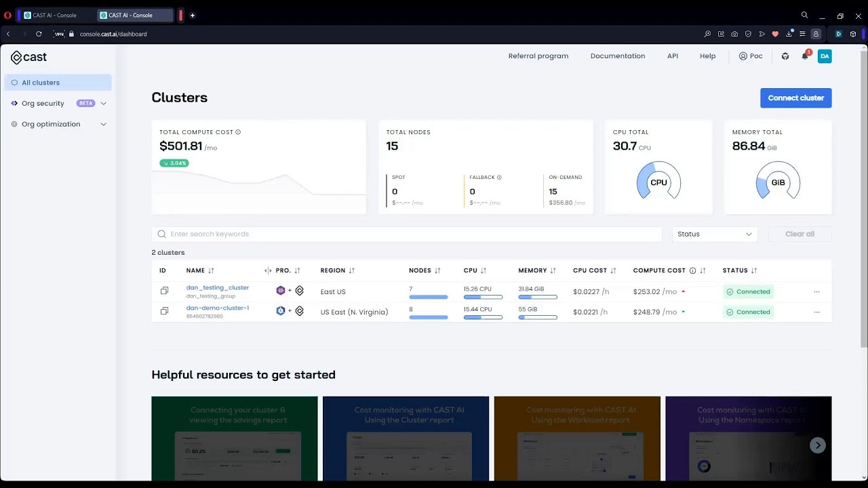Click the GiB memory donut gauge chart
Image resolution: width=868 pixels, height=488 pixels.
click(x=778, y=181)
